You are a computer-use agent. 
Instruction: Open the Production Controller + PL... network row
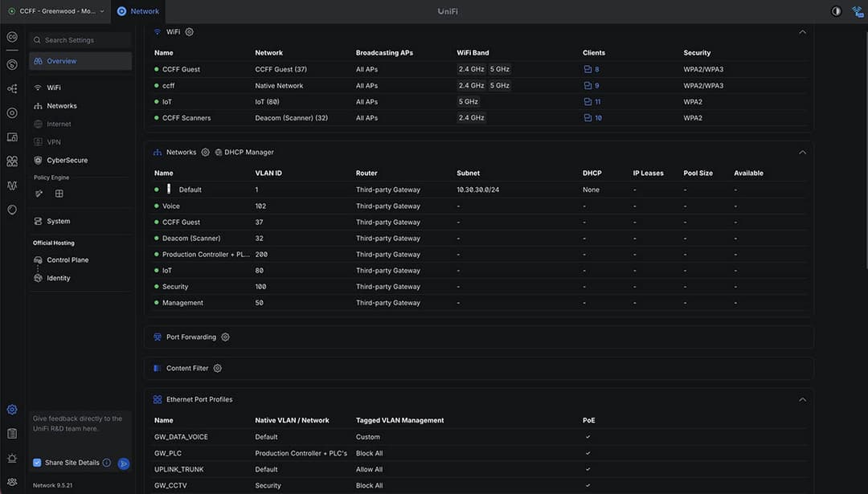coord(479,255)
